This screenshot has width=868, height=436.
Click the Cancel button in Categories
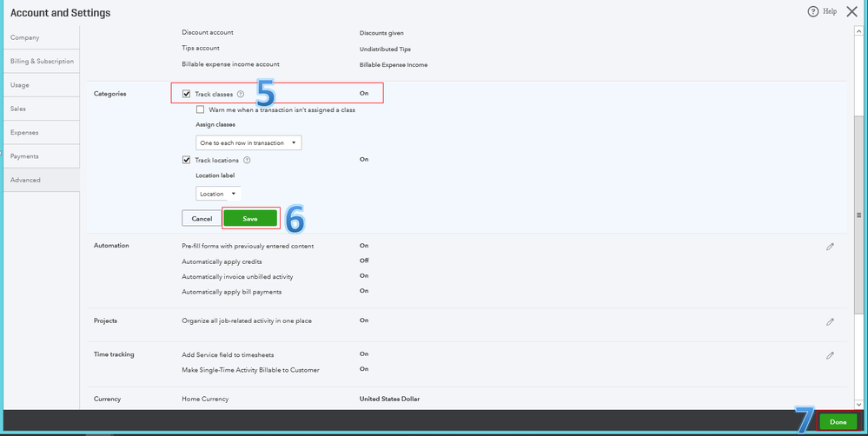[202, 219]
